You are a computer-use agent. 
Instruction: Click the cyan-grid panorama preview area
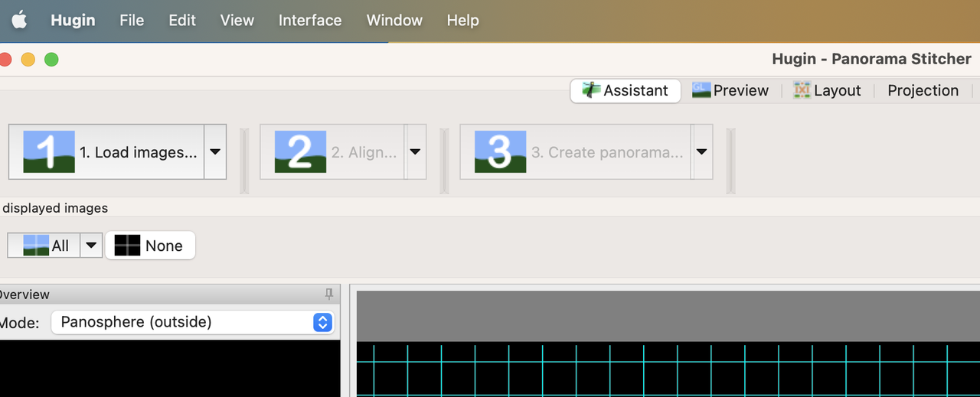click(668, 369)
